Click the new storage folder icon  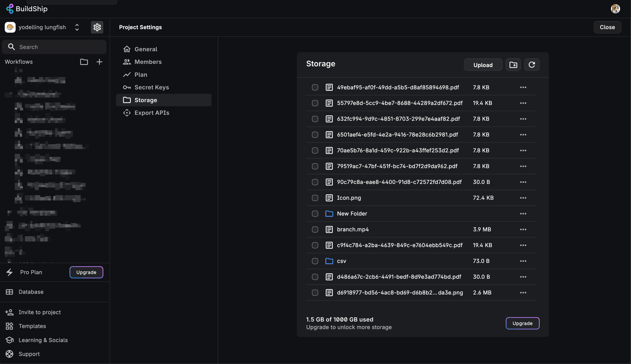tap(513, 65)
